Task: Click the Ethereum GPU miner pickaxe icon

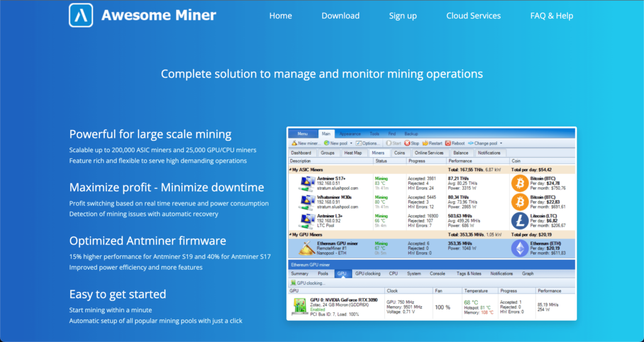Action: [307, 248]
